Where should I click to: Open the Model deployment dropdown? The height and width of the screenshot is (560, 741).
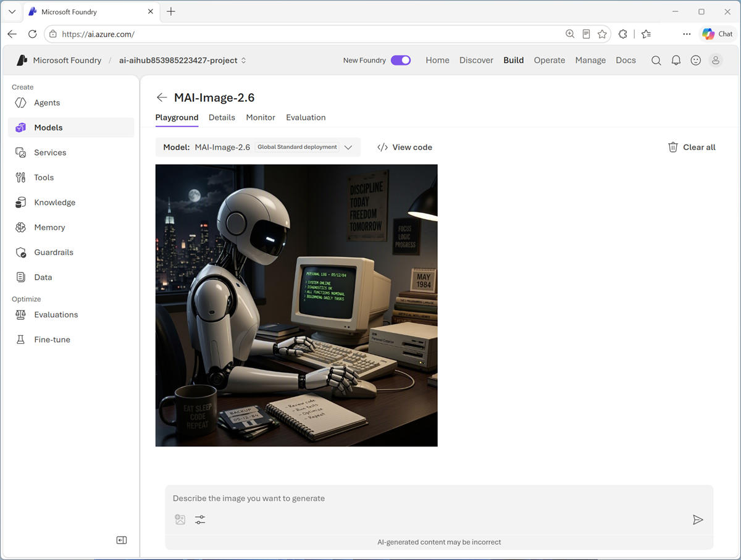258,148
